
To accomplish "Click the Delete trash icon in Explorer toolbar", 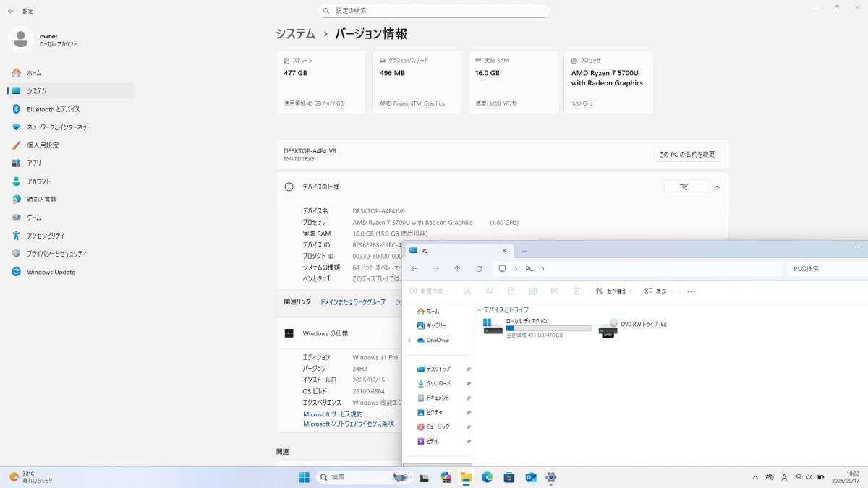I will (x=576, y=291).
